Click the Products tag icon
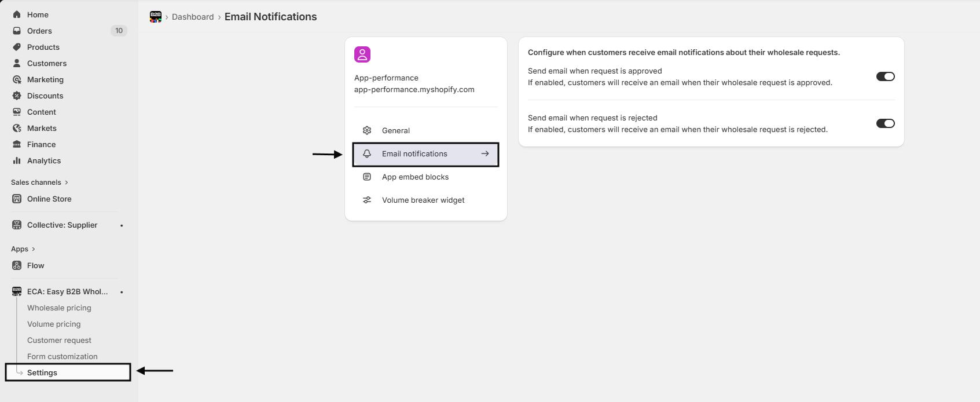This screenshot has height=402, width=980. click(x=17, y=47)
